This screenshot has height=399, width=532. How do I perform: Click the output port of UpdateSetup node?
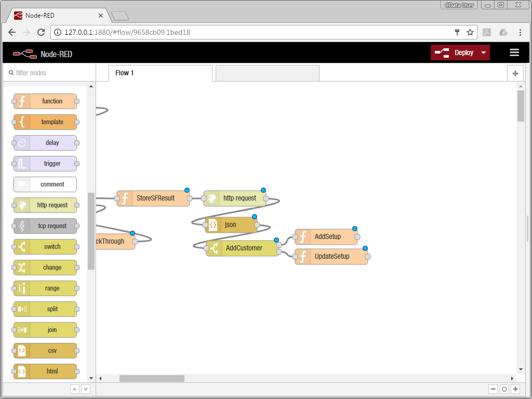368,257
